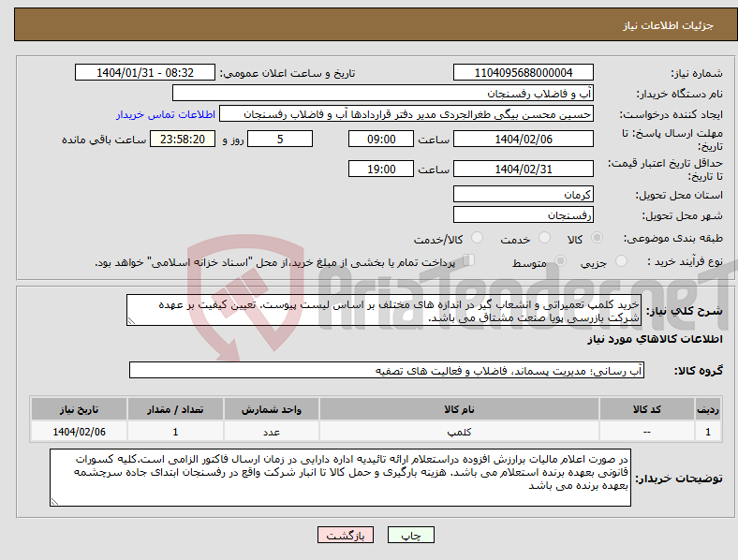Click the اطلاعات کالاهای مورد نیاز section heading
The width and height of the screenshot is (738, 560).
655,339
